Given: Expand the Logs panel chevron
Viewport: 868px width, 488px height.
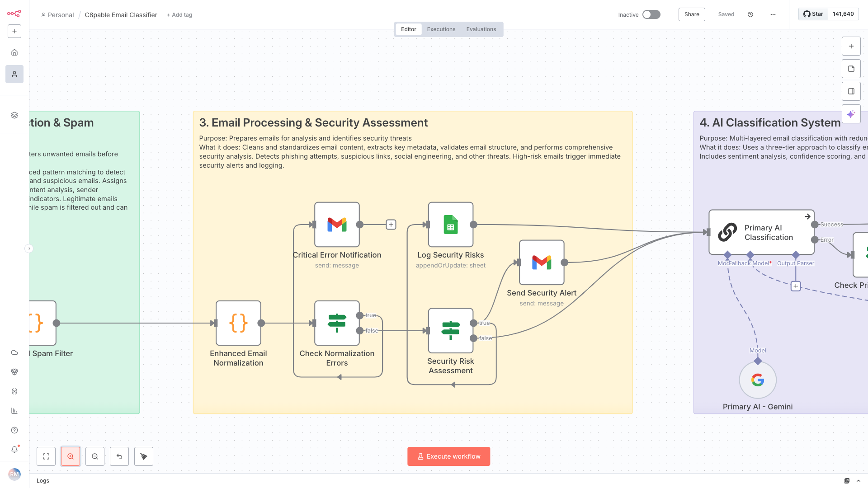Looking at the screenshot, I should pyautogui.click(x=859, y=481).
